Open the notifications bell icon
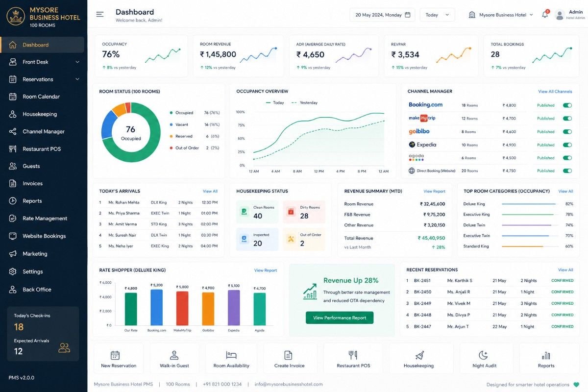Screen dimensions: 588x392 [545, 15]
